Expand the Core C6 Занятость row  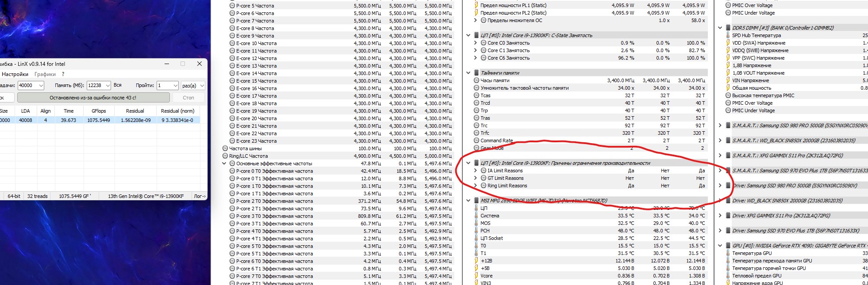(476, 58)
